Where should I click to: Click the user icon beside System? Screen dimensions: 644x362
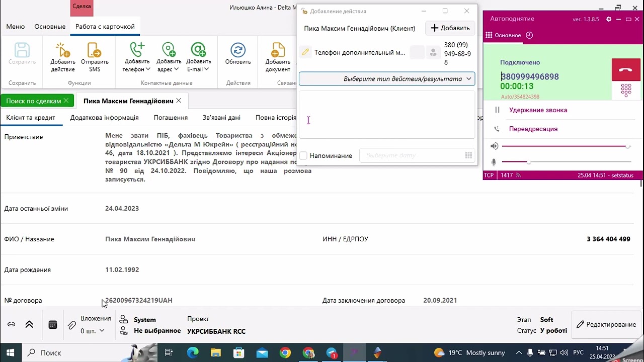click(123, 319)
